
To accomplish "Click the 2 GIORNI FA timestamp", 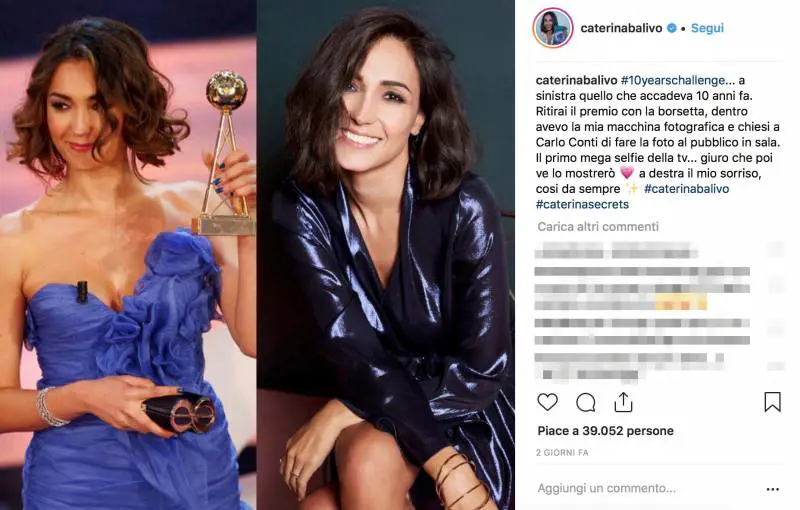I will click(x=562, y=452).
